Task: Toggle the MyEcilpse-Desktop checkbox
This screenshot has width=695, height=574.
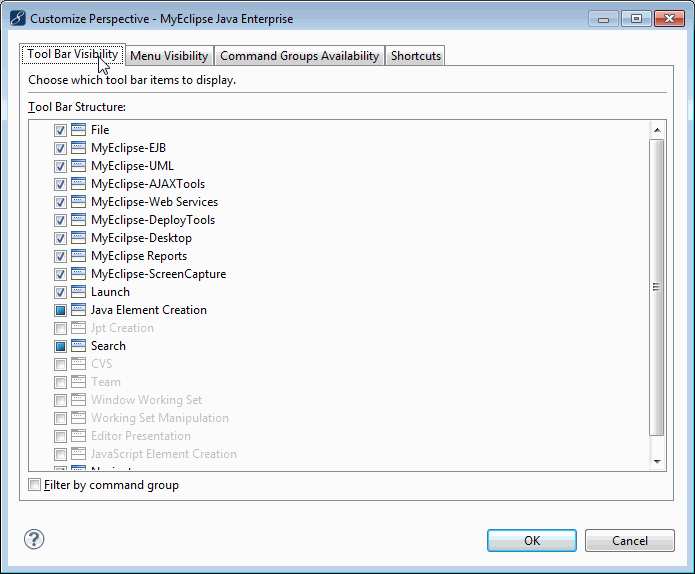Action: point(60,238)
